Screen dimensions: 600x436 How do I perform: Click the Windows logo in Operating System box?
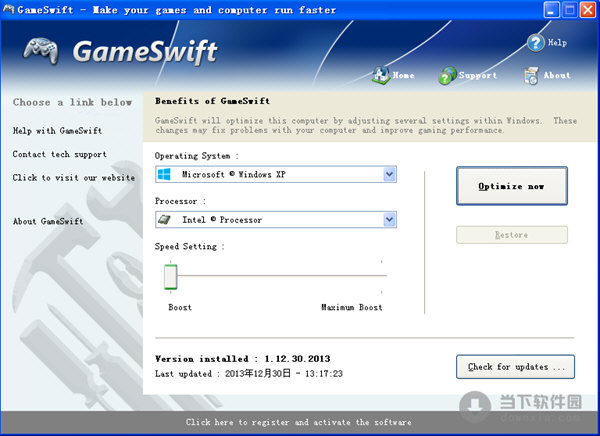[164, 175]
